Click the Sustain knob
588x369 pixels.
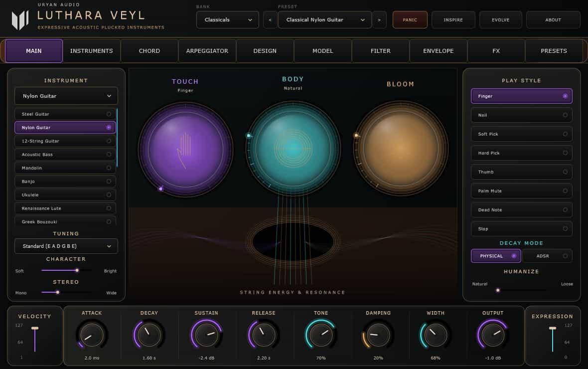(206, 335)
